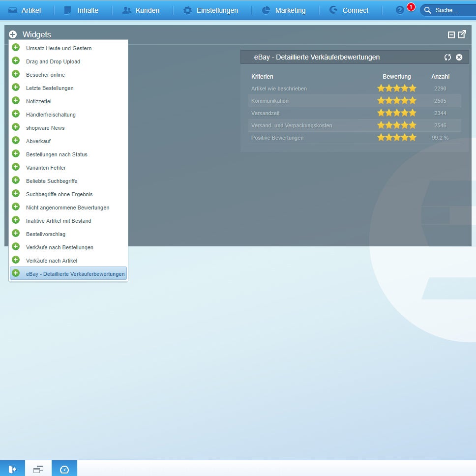Click the Versandzeit row label
This screenshot has height=476, width=476.
266,113
